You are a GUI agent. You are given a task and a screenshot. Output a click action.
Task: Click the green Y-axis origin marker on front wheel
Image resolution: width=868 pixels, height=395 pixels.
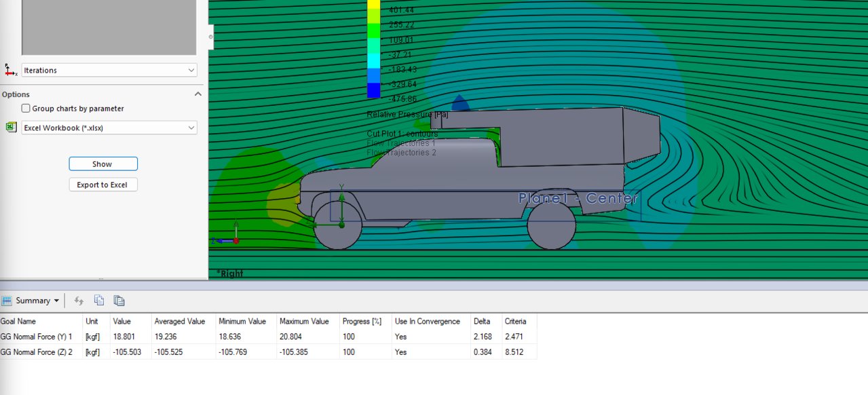[341, 224]
